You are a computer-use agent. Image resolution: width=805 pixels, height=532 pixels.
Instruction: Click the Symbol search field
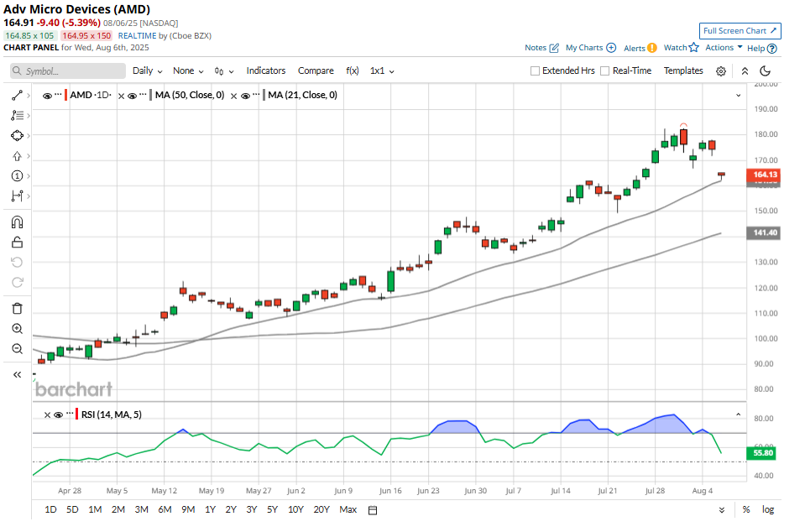tap(68, 71)
